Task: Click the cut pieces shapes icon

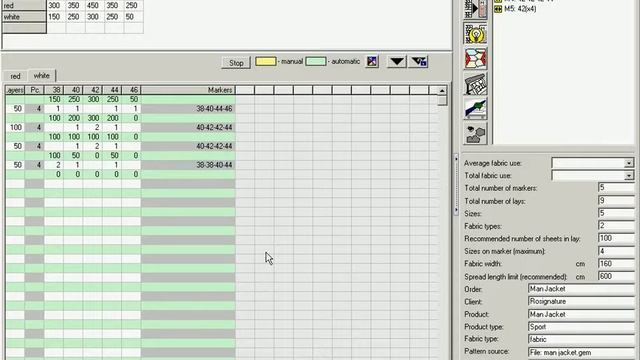Action: 476,134
